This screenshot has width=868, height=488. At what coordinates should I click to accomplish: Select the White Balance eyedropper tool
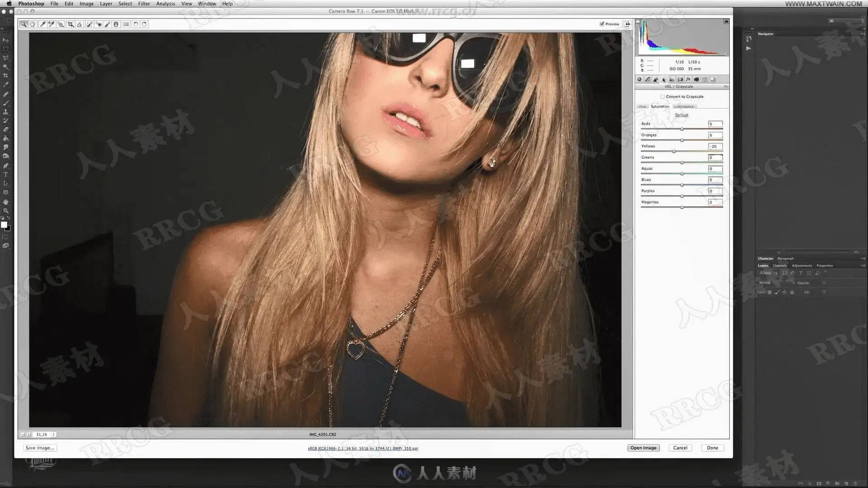(42, 24)
